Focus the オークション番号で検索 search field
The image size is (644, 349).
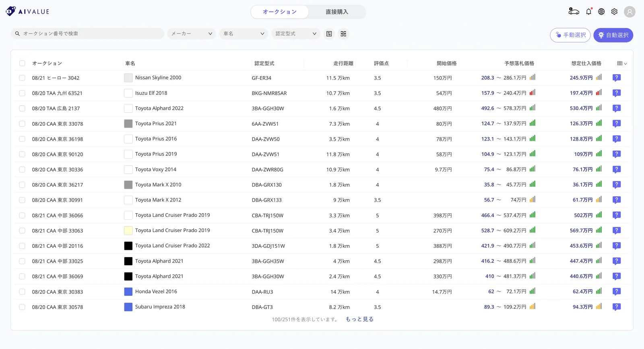87,34
